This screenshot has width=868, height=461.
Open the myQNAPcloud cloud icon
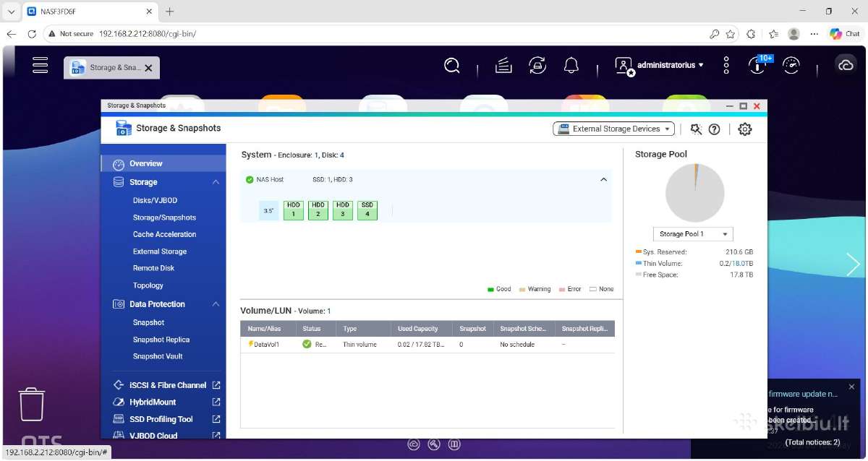pyautogui.click(x=846, y=65)
